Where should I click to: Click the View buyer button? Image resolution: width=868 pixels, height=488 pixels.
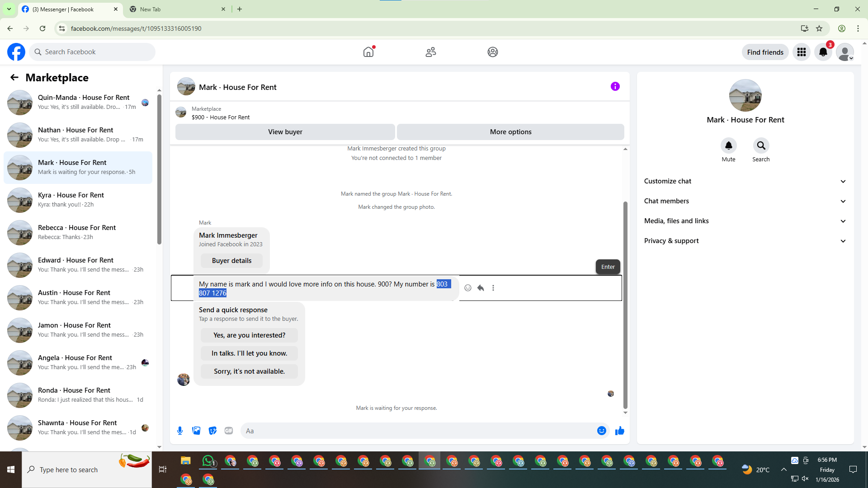[x=285, y=132]
